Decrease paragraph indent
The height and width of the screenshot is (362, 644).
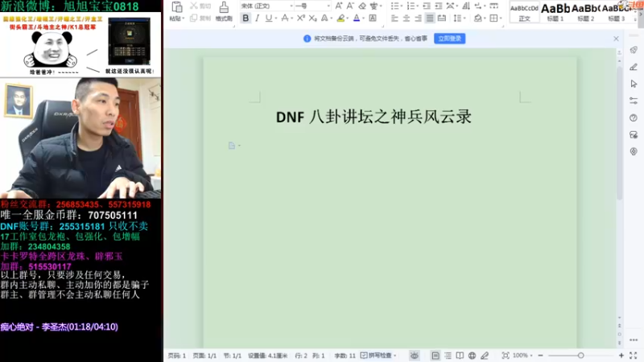[x=427, y=6]
